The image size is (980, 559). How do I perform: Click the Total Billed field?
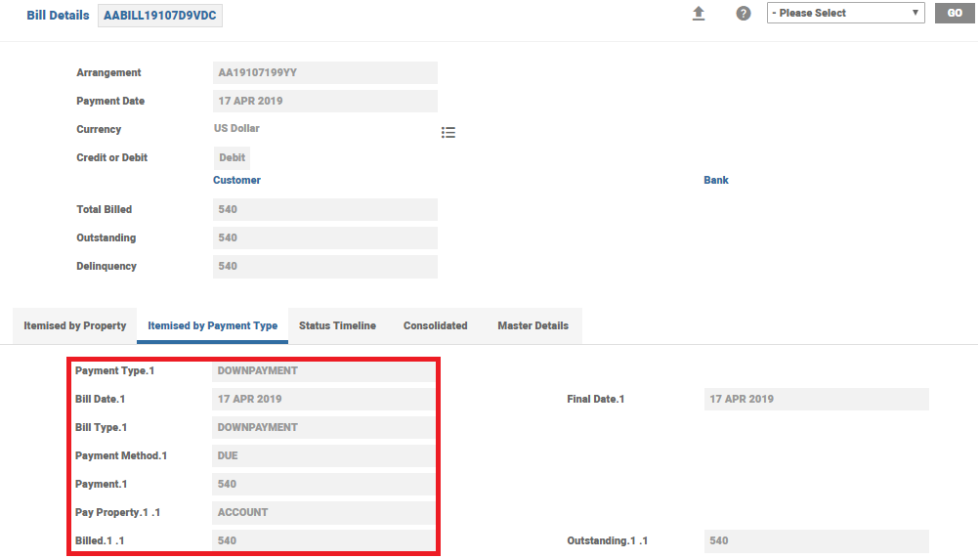click(324, 210)
